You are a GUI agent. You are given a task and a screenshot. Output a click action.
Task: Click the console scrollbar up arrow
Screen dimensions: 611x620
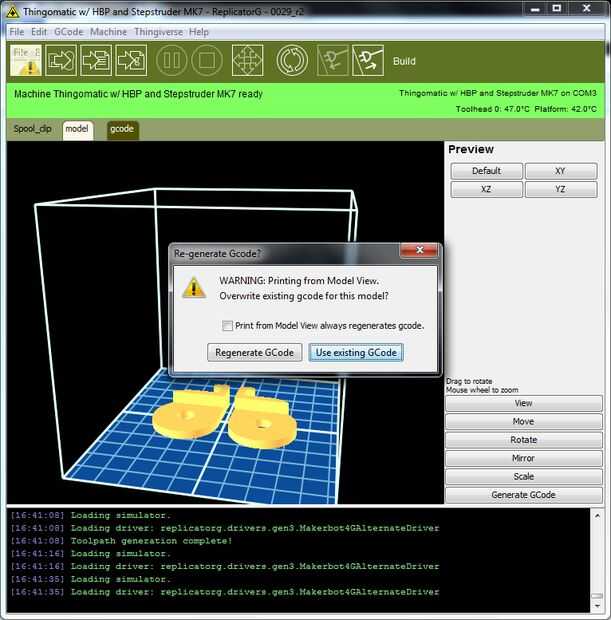pos(597,516)
